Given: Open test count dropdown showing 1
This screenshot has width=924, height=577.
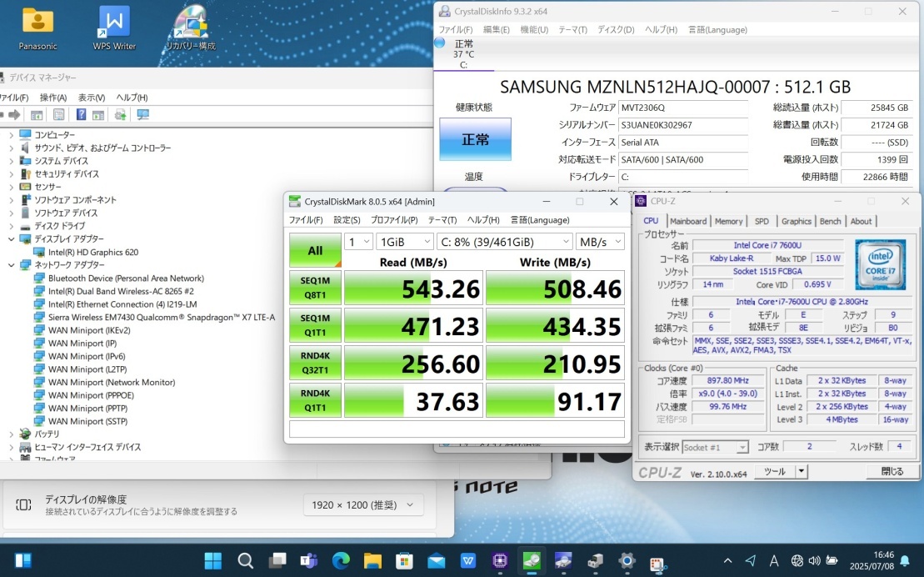Looking at the screenshot, I should [358, 242].
